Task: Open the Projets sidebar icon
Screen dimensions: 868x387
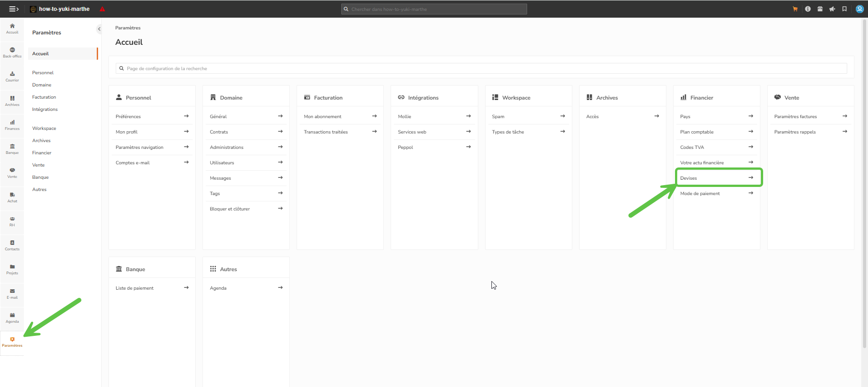Action: click(12, 269)
